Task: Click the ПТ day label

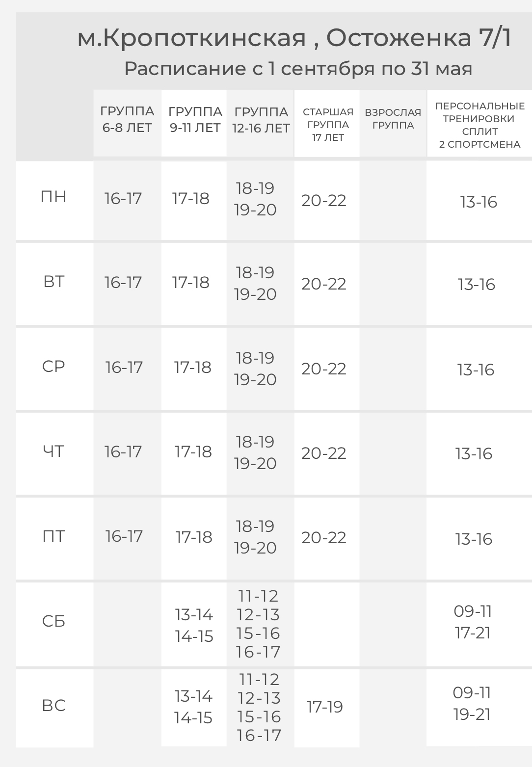Action: point(53,536)
